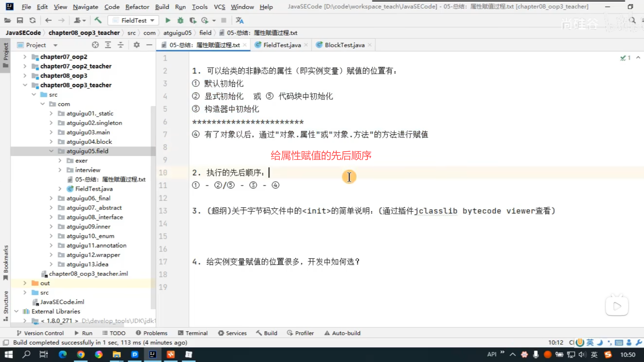
Task: Open Project panel settings gear
Action: [137, 45]
